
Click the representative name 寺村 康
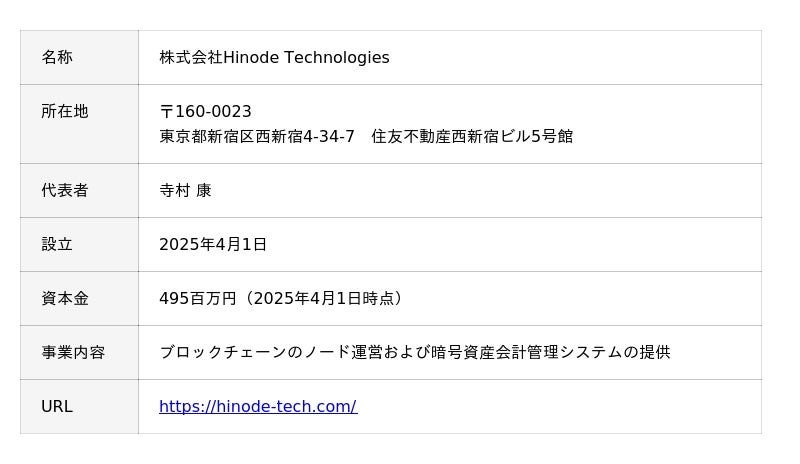185,190
